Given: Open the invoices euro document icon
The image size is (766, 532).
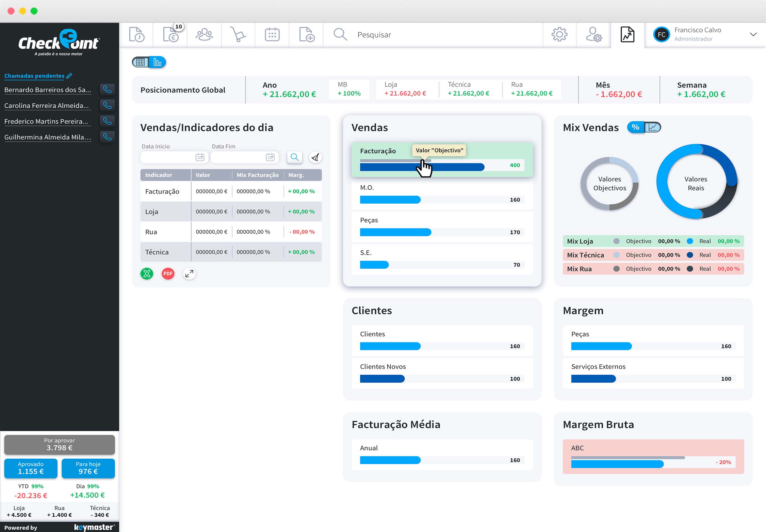Looking at the screenshot, I should [171, 35].
